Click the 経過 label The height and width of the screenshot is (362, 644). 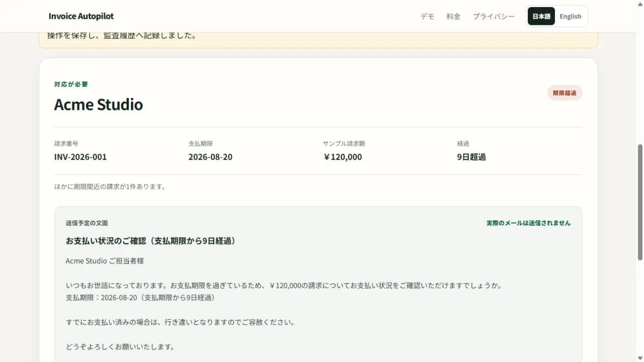click(x=463, y=144)
